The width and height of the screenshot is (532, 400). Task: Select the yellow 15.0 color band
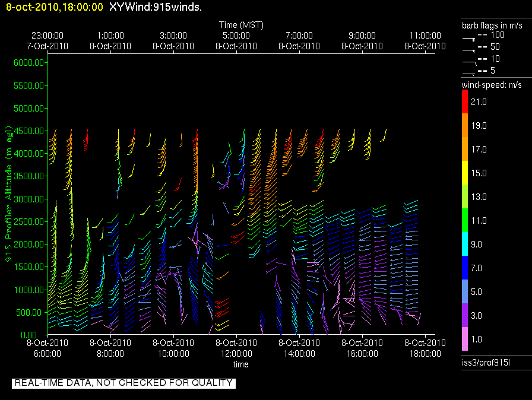pyautogui.click(x=465, y=173)
